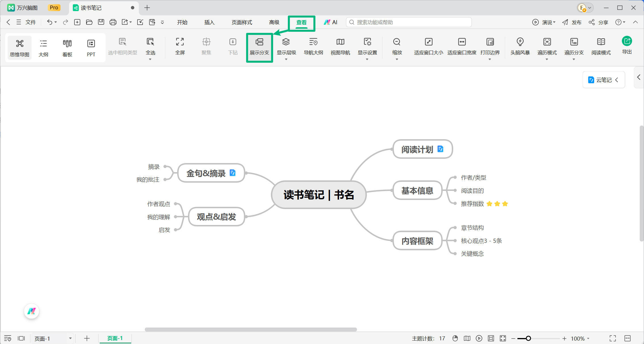Switch to the Page Style (页面样式) tab
Image resolution: width=644 pixels, height=344 pixels.
[242, 22]
